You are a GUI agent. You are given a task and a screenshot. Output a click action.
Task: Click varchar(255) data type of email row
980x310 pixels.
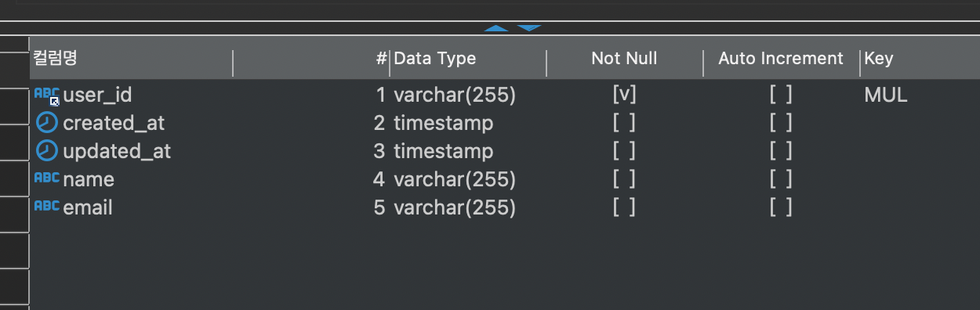point(455,207)
